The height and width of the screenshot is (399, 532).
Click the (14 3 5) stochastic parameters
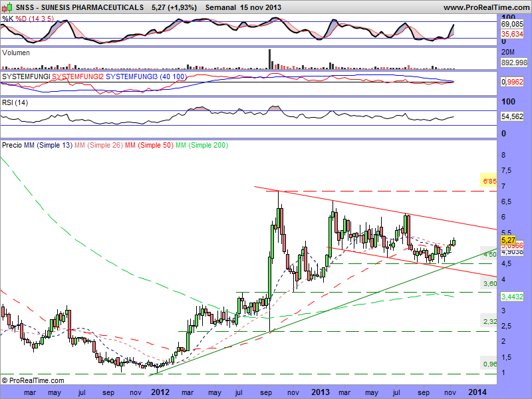[41, 19]
